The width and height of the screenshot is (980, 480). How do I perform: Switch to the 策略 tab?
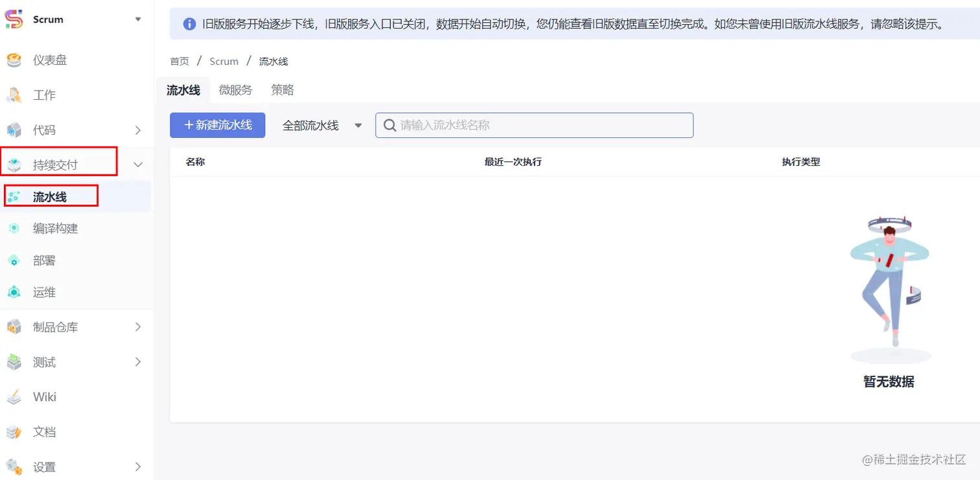tap(283, 90)
